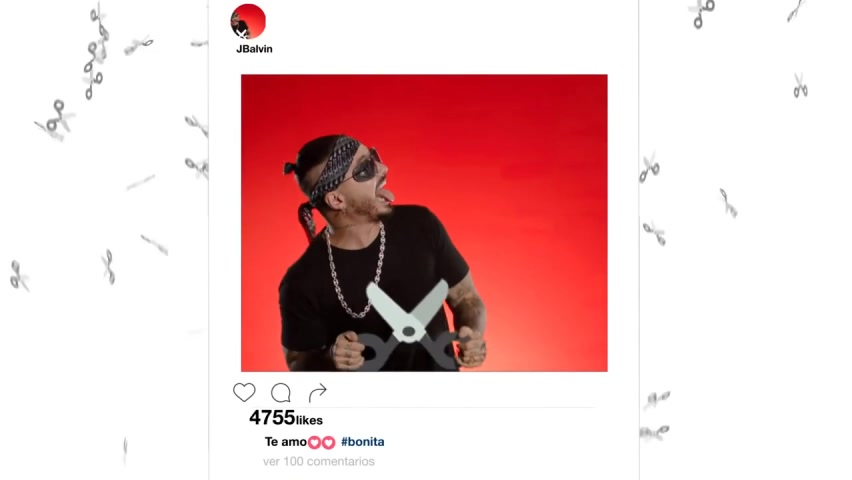The width and height of the screenshot is (852, 480).
Task: Click the patterned bandana on man's head
Action: pos(333,165)
